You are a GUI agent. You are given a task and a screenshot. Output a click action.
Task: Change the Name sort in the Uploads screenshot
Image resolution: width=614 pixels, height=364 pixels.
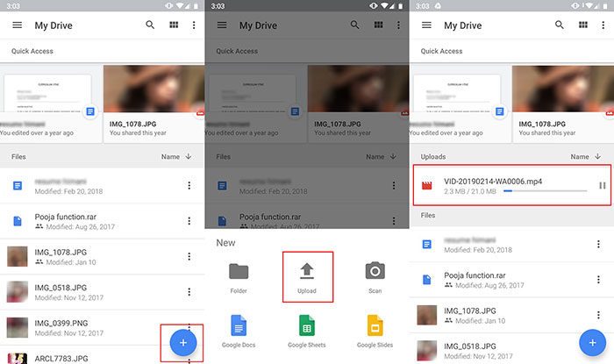580,156
